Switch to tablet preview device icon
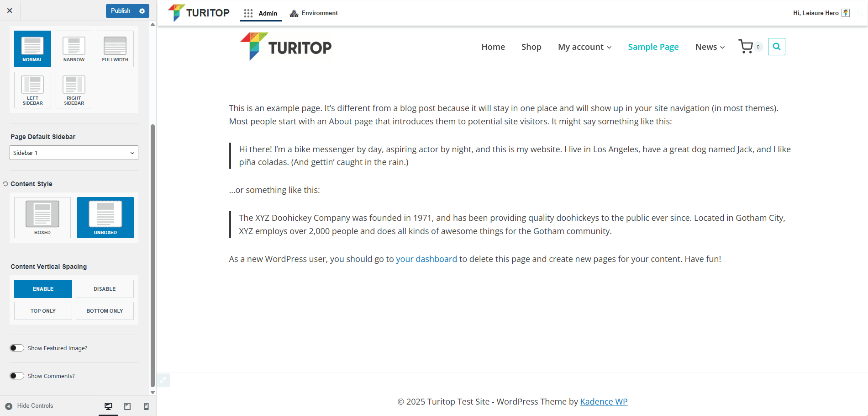 coord(127,406)
